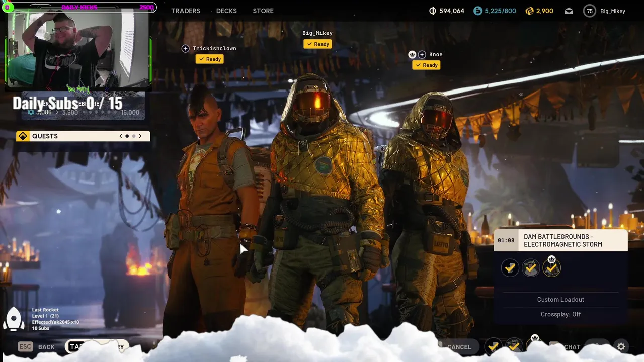Viewport: 644px width, 362px height.
Task: Go to next quest page with right chevron
Action: coord(140,136)
